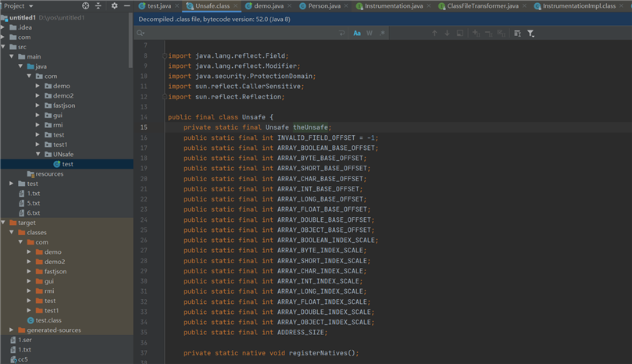Screen dimensions: 632x364
Task: Expand the rmi package under src
Action: (37, 125)
